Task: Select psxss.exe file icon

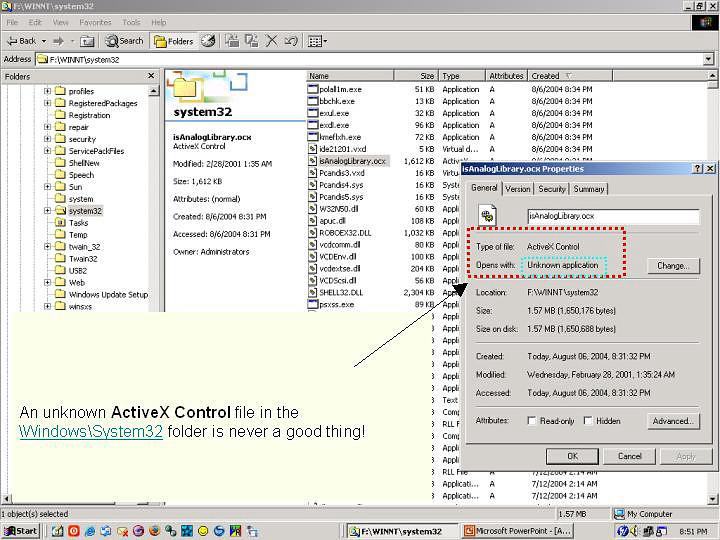Action: (x=313, y=304)
